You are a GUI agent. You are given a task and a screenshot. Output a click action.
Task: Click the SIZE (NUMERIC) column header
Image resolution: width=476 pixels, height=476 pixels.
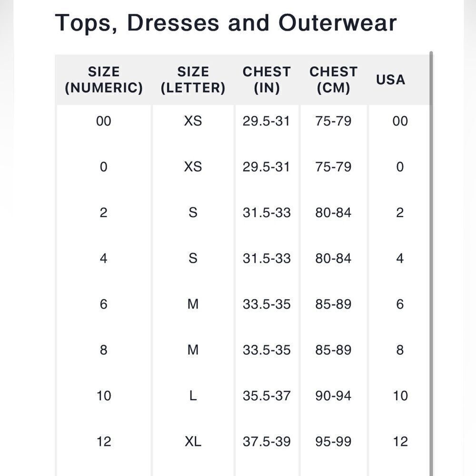pos(104,80)
